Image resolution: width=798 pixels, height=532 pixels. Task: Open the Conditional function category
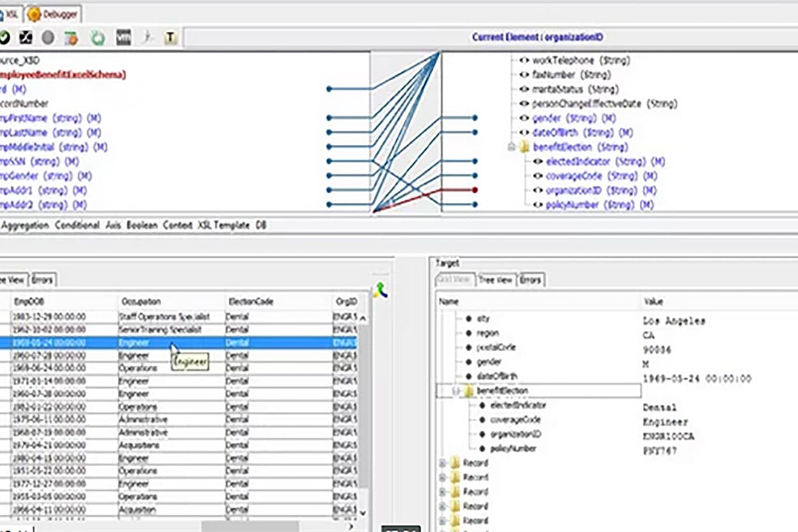click(77, 225)
